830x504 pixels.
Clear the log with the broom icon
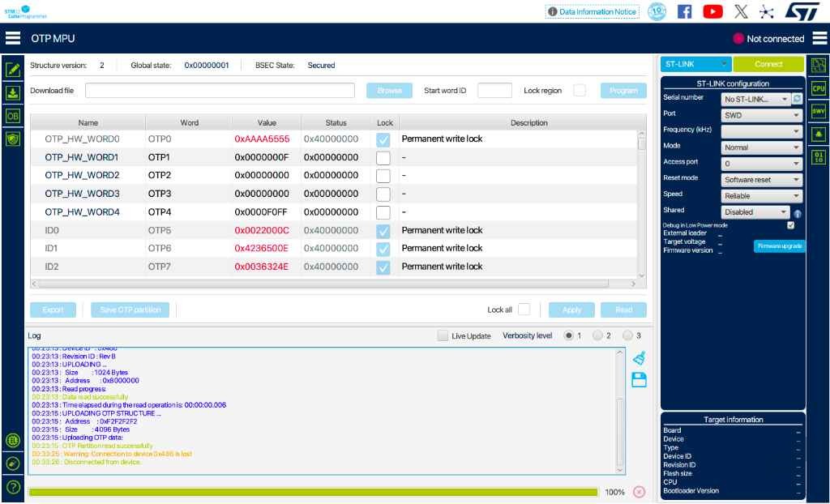pos(639,358)
